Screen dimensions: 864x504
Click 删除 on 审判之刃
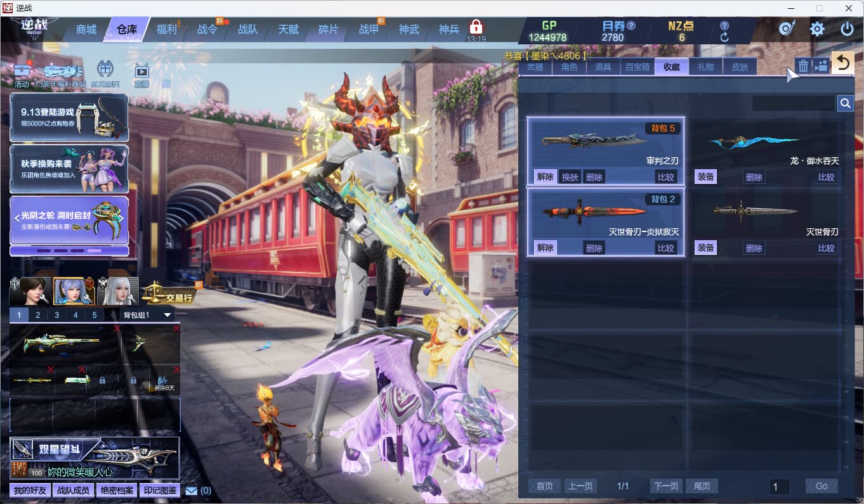pos(594,177)
